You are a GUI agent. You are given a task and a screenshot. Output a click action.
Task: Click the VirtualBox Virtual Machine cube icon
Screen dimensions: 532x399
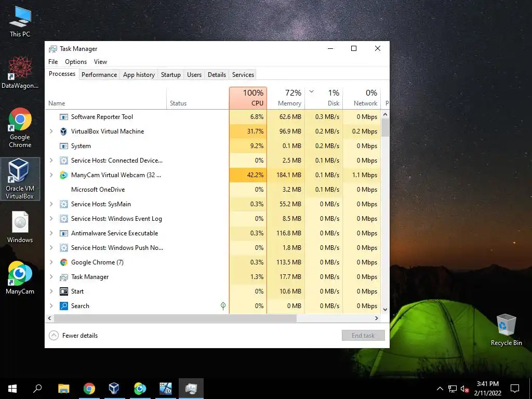coord(63,131)
